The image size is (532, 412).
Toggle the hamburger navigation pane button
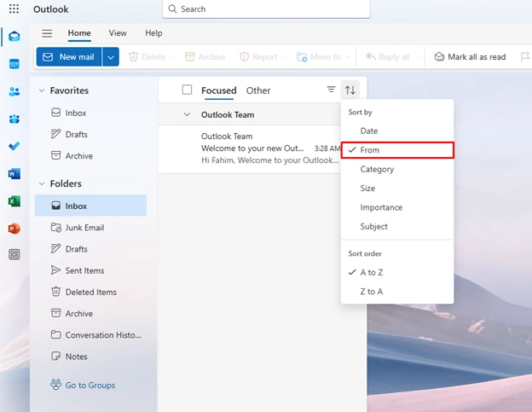pos(47,33)
